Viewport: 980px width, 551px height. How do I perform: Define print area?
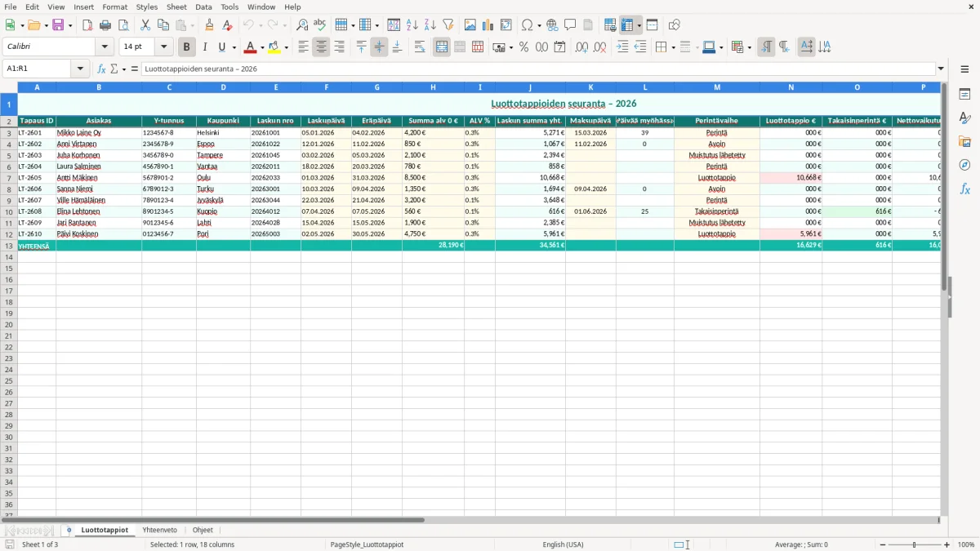(x=610, y=25)
